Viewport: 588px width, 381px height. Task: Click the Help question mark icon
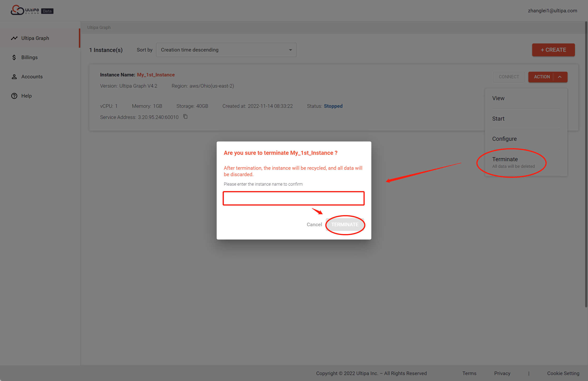tap(14, 96)
